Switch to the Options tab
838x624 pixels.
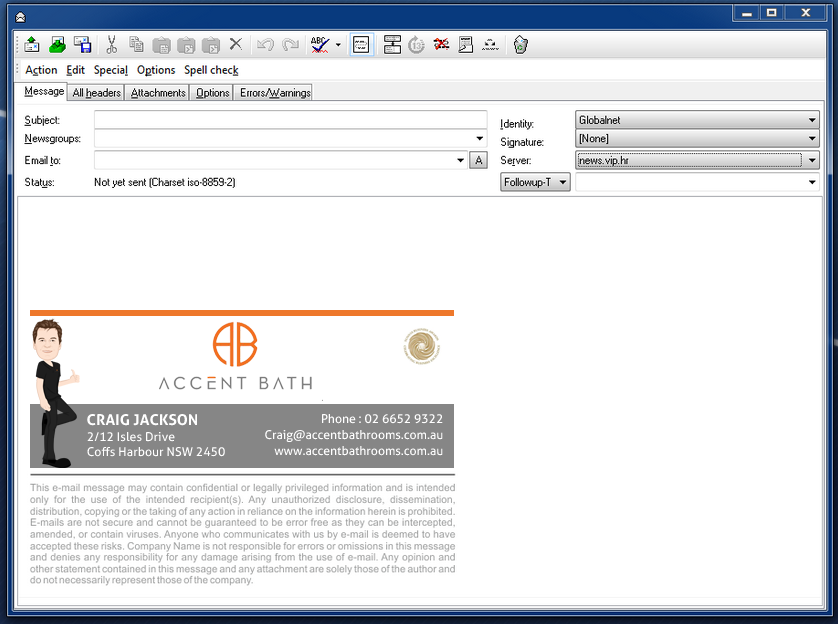coord(212,93)
